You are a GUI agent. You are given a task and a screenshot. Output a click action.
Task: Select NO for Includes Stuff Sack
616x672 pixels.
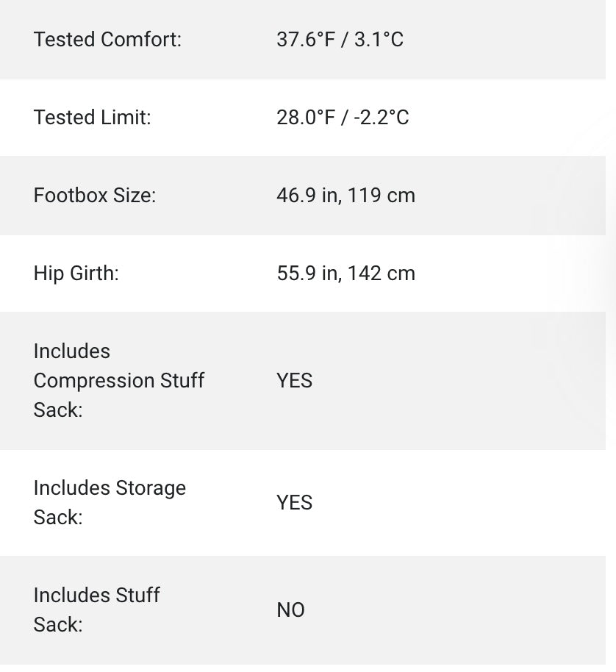point(290,610)
